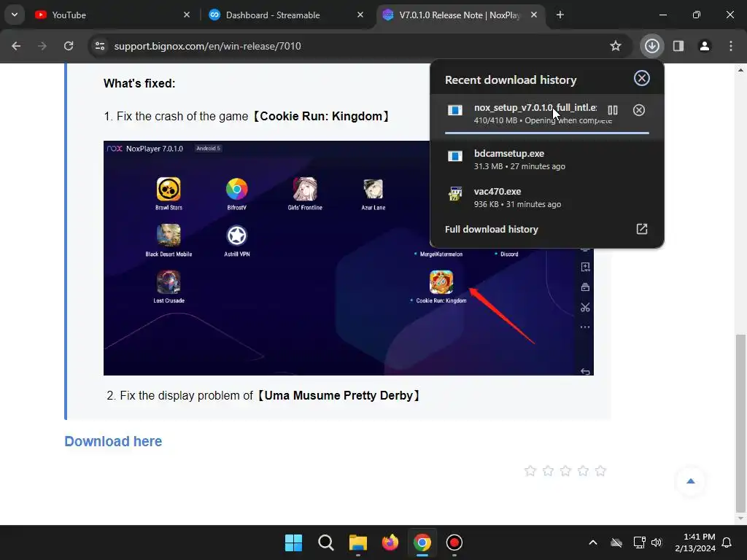Open File Explorer from the taskbar
The image size is (747, 560).
[357, 542]
